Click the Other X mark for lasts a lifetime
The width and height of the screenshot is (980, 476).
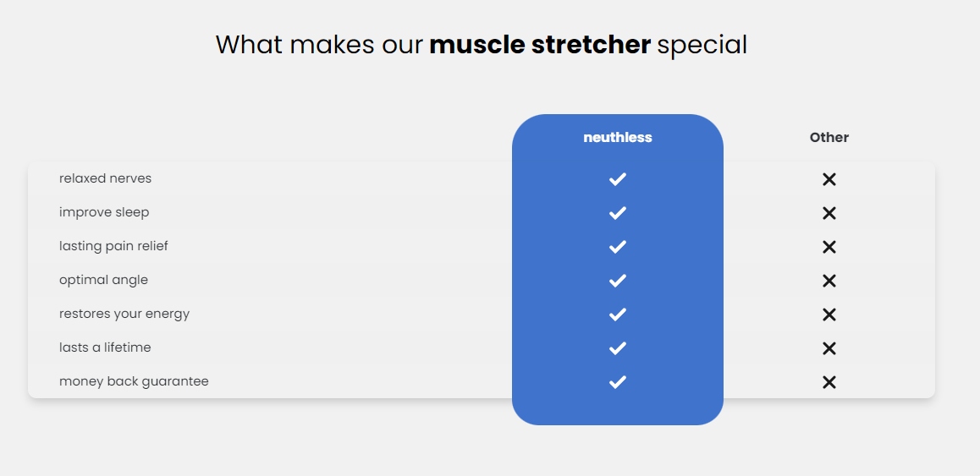[x=829, y=348]
